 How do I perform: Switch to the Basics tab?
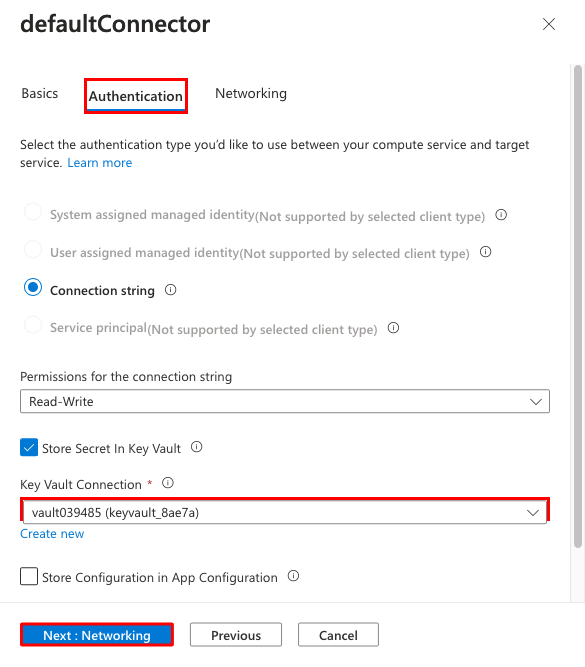40,93
